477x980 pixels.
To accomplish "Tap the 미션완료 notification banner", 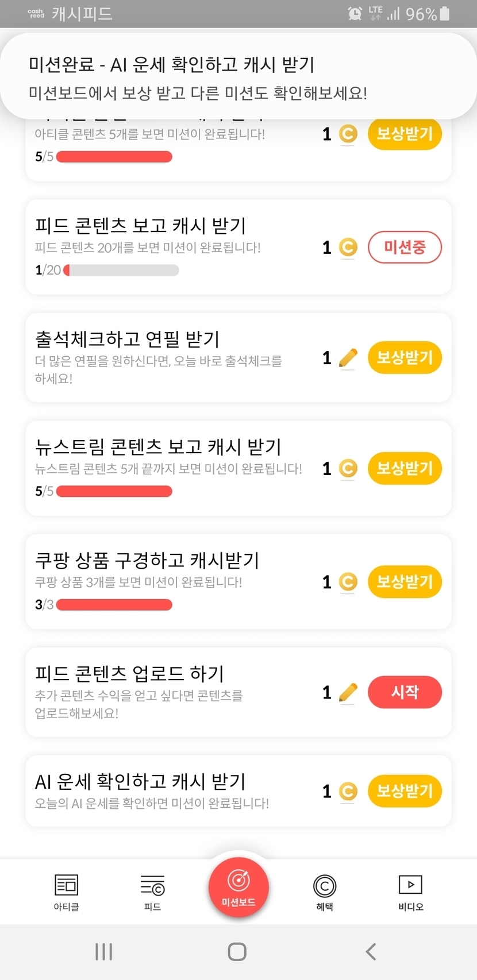I will coord(238,78).
